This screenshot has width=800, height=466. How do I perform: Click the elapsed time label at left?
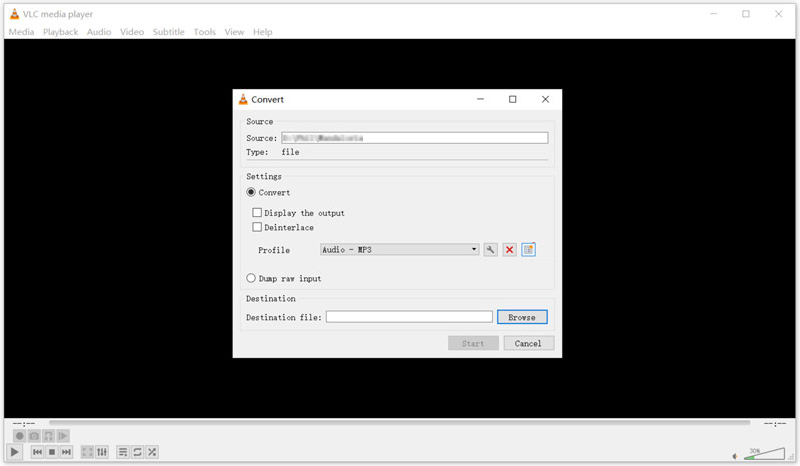(24, 423)
